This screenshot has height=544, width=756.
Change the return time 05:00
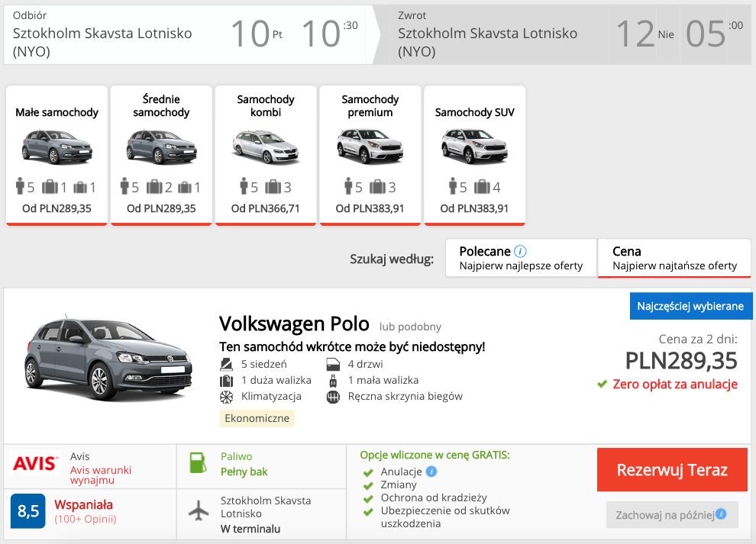[x=715, y=34]
